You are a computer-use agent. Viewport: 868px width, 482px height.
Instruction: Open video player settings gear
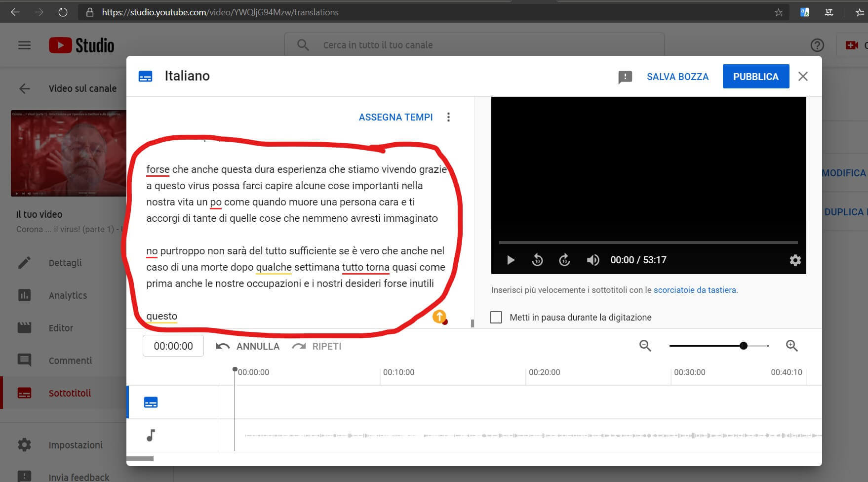click(x=795, y=260)
